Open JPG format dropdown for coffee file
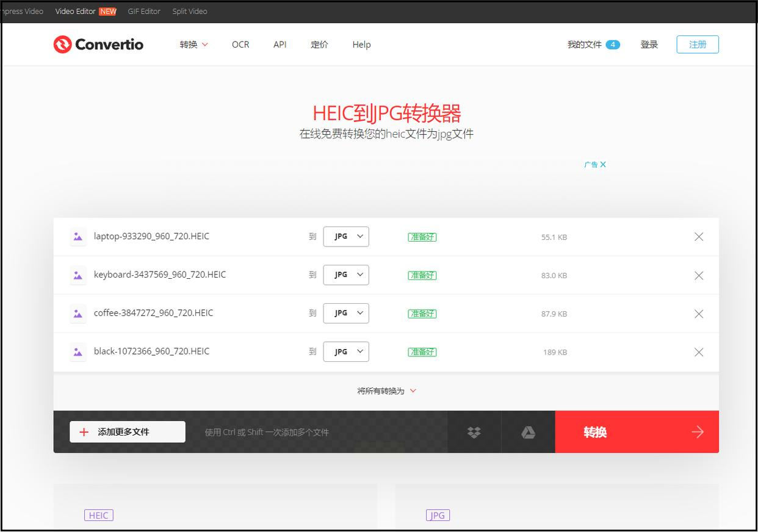Image resolution: width=758 pixels, height=532 pixels. (346, 314)
